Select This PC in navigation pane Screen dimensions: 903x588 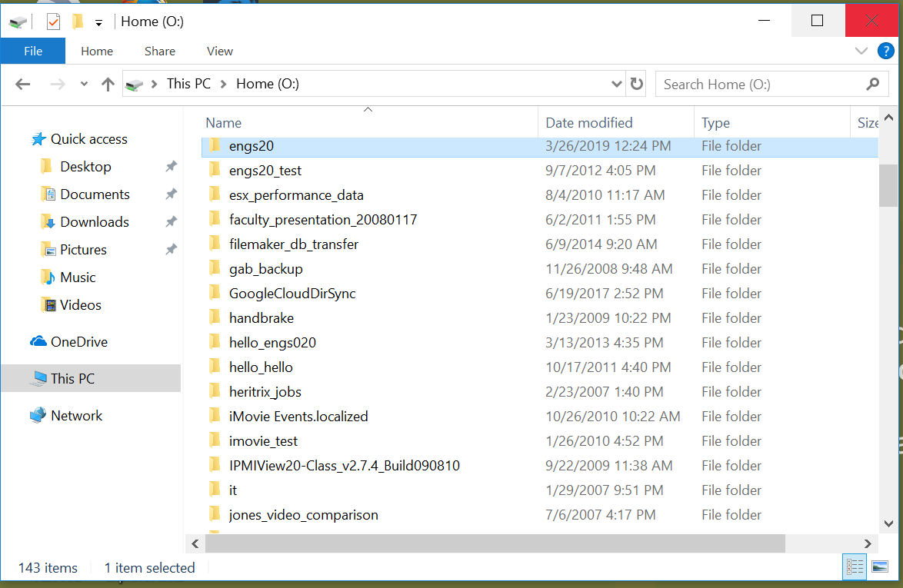tap(91, 379)
